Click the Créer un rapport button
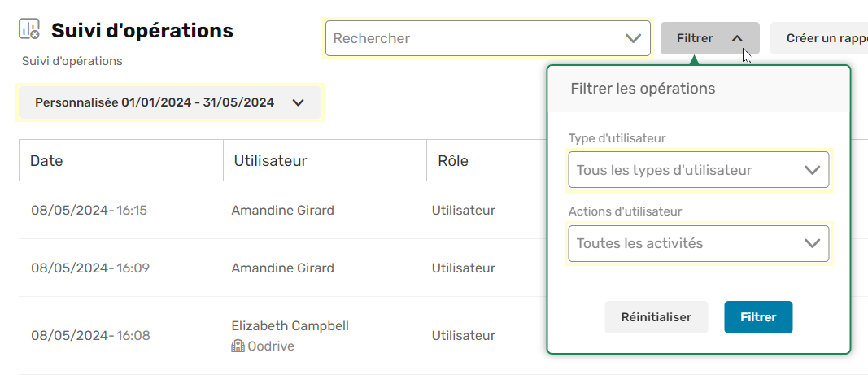This screenshot has width=868, height=379. tap(819, 38)
